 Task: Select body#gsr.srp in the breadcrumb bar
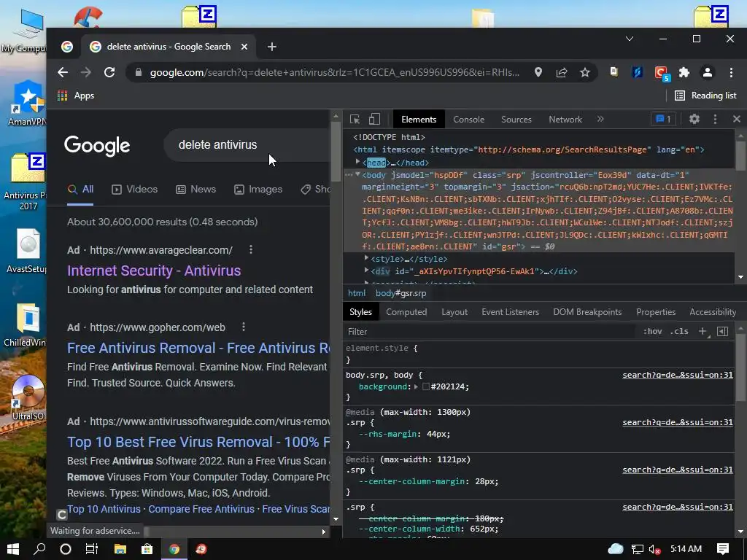pos(400,293)
